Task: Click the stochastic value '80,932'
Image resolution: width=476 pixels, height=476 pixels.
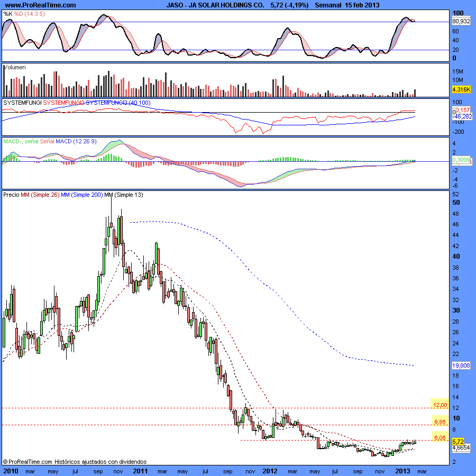Action: coord(461,21)
